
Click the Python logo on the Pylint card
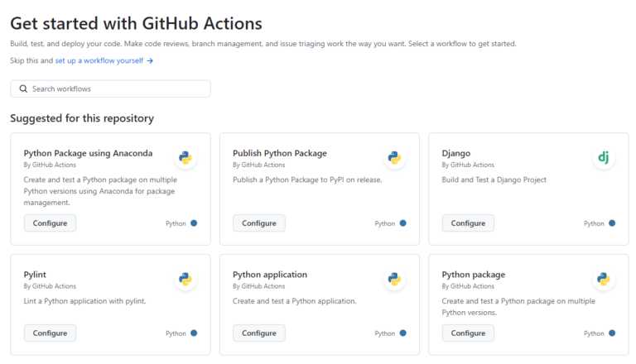pos(185,279)
